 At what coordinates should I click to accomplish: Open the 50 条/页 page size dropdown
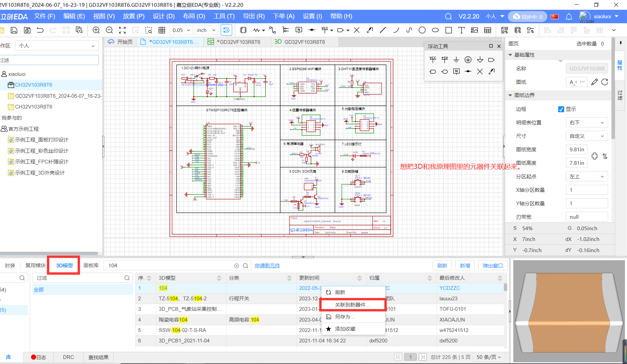[489, 357]
